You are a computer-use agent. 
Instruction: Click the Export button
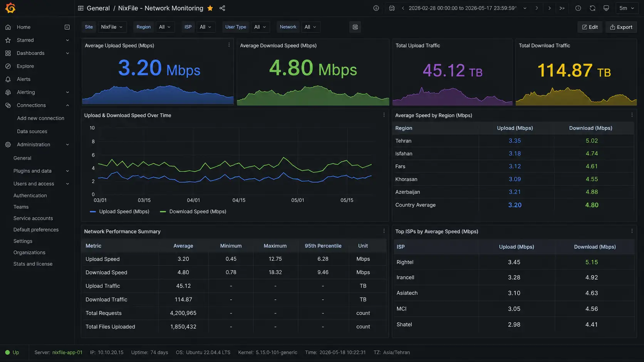(x=621, y=27)
